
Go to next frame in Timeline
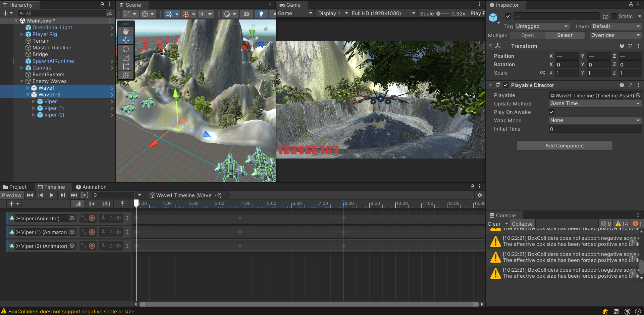click(62, 195)
